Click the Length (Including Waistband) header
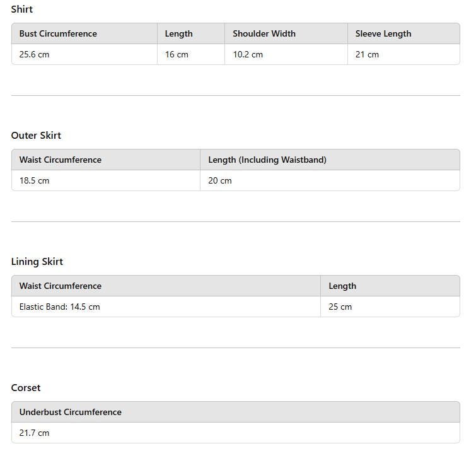This screenshot has height=451, width=476. 267,160
